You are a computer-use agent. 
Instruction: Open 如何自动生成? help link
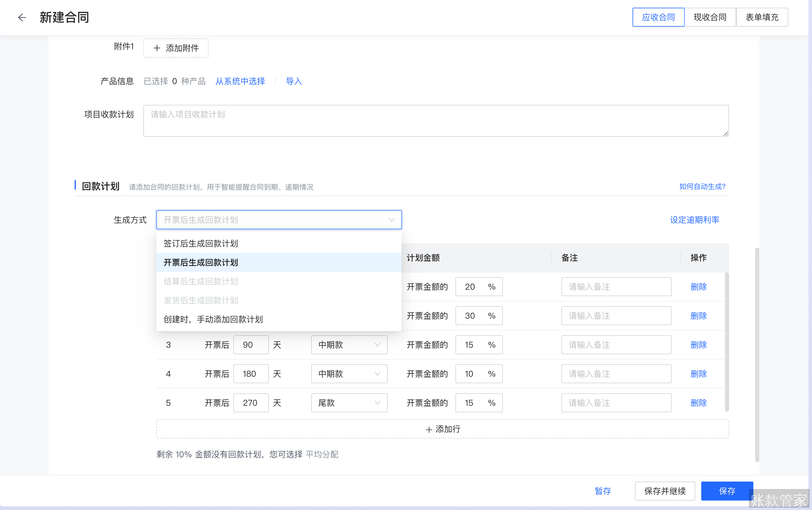[x=702, y=187]
